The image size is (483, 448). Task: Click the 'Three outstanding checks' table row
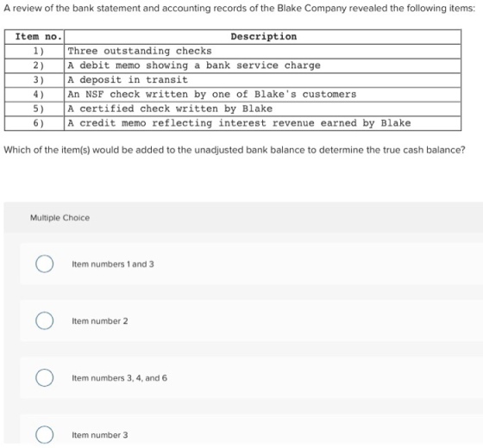[x=233, y=51]
